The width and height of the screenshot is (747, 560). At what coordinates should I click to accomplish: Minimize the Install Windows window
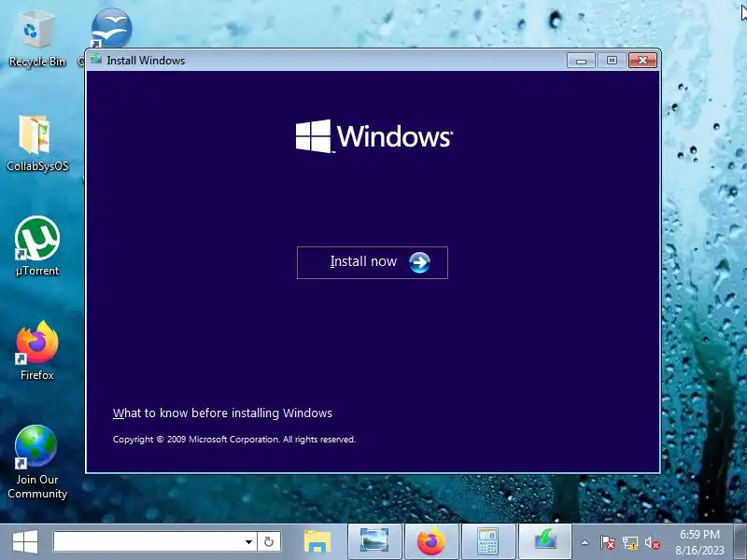[581, 61]
